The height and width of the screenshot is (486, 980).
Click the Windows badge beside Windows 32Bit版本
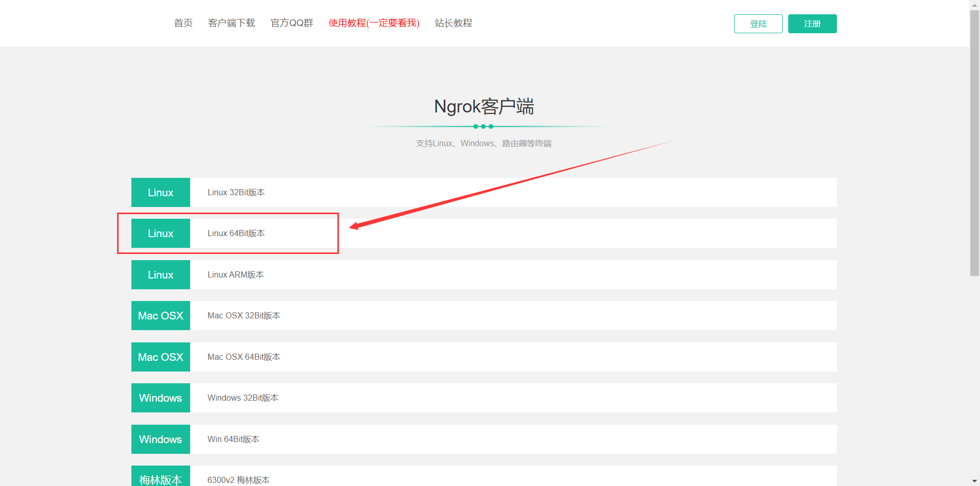pos(161,398)
